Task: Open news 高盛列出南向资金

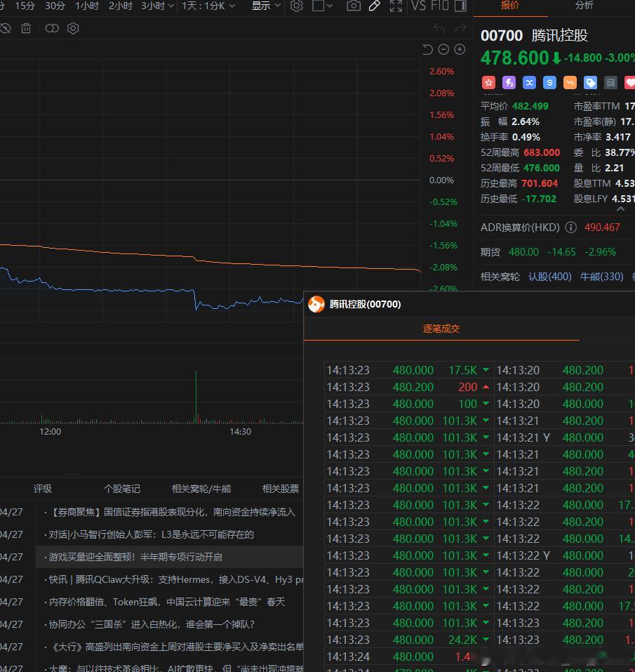Action: point(173,647)
